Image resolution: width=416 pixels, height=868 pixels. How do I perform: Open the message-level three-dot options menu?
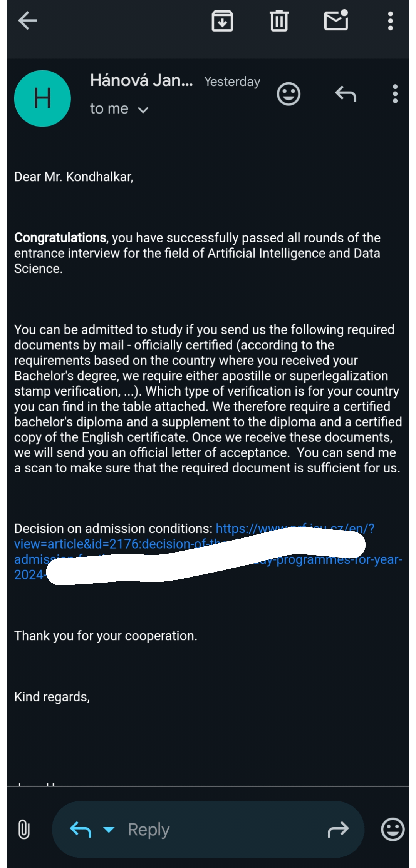[x=395, y=94]
